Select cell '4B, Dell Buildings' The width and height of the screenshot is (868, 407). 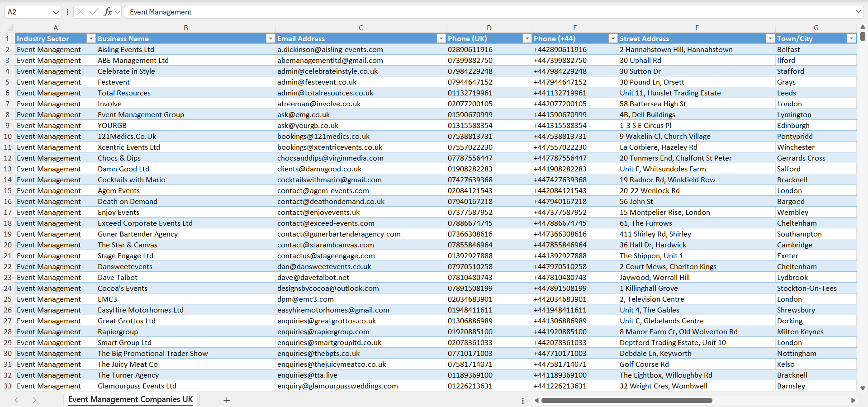697,114
